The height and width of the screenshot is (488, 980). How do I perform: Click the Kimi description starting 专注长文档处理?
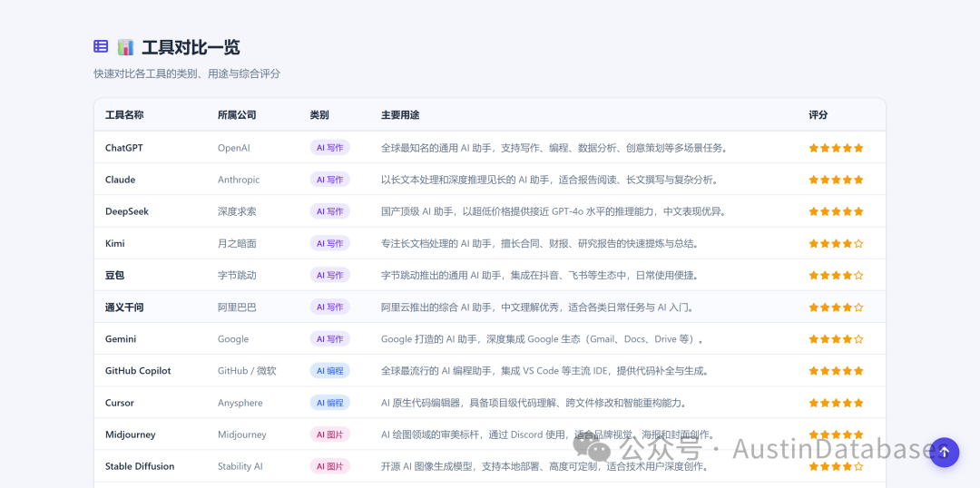coord(540,243)
